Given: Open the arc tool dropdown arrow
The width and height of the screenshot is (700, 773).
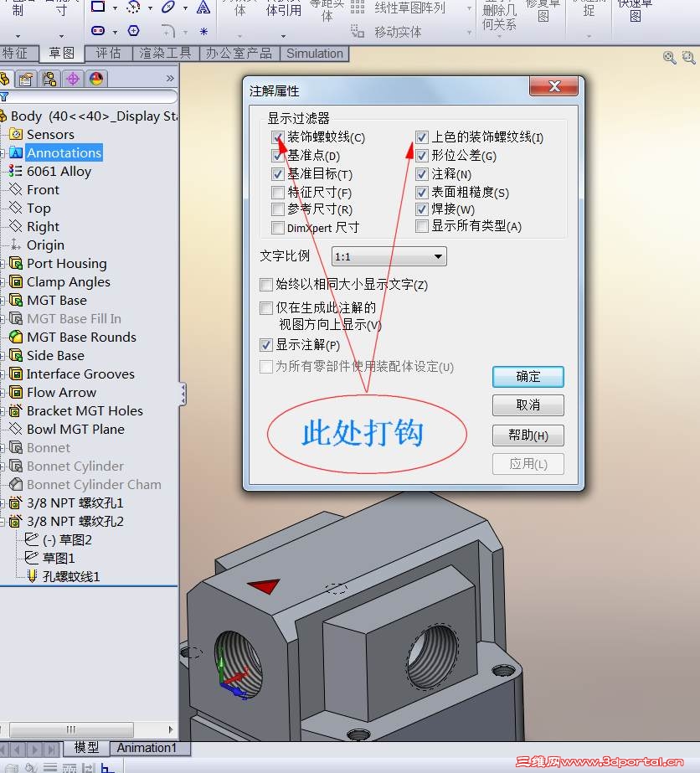Looking at the screenshot, I should pos(151,8).
